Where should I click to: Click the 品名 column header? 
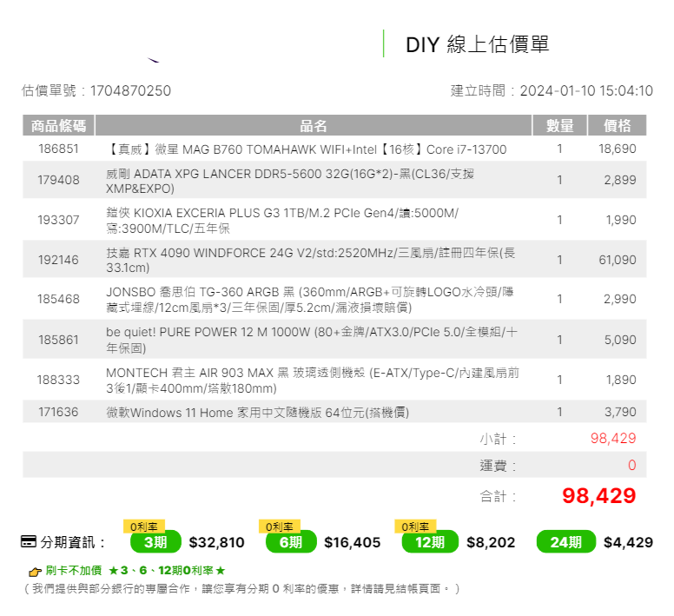314,125
